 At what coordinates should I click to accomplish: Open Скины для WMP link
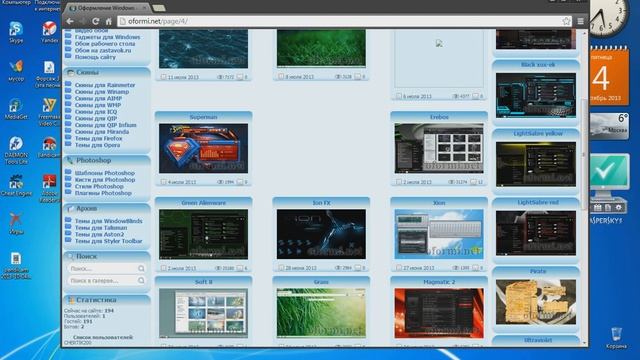(x=98, y=105)
